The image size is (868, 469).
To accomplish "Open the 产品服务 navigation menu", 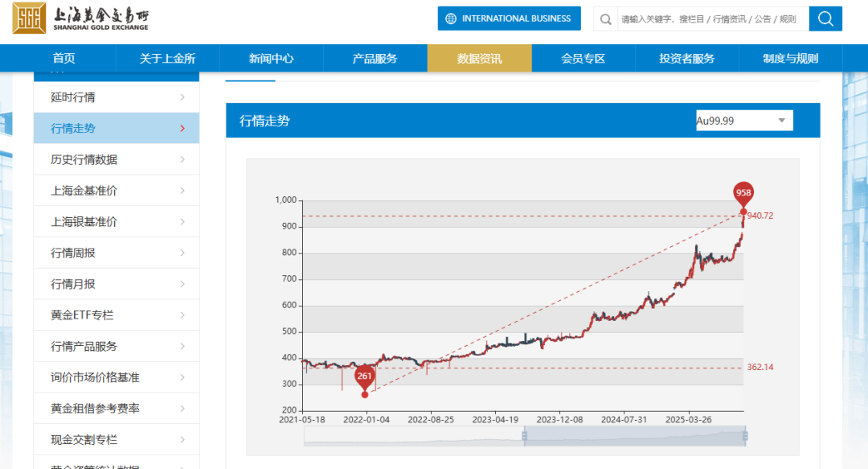I will click(x=375, y=58).
